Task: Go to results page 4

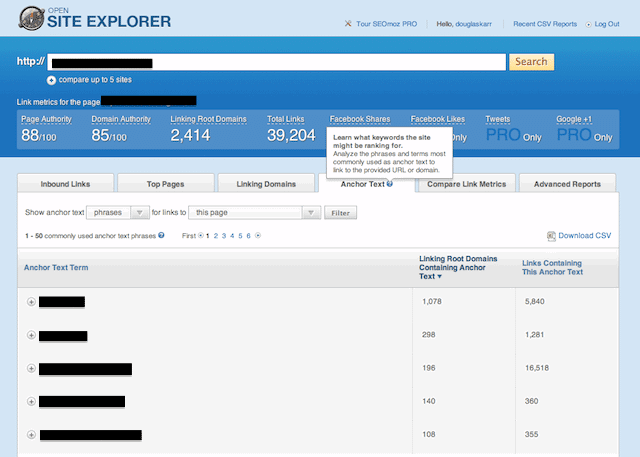Action: [232, 236]
